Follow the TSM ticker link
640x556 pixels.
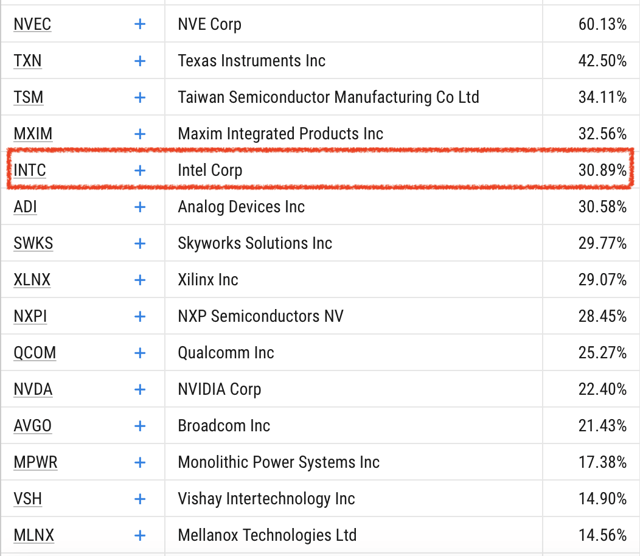(28, 97)
